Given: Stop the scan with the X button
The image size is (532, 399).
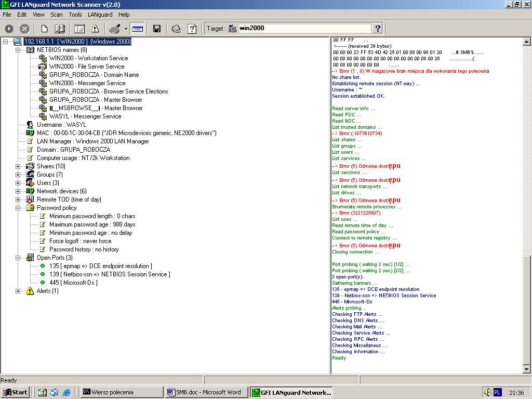Looking at the screenshot, I should [x=24, y=29].
